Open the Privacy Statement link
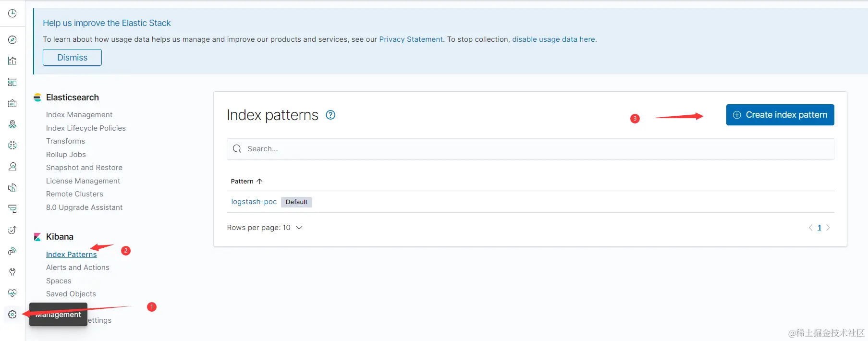Viewport: 868px width, 341px height. 411,39
